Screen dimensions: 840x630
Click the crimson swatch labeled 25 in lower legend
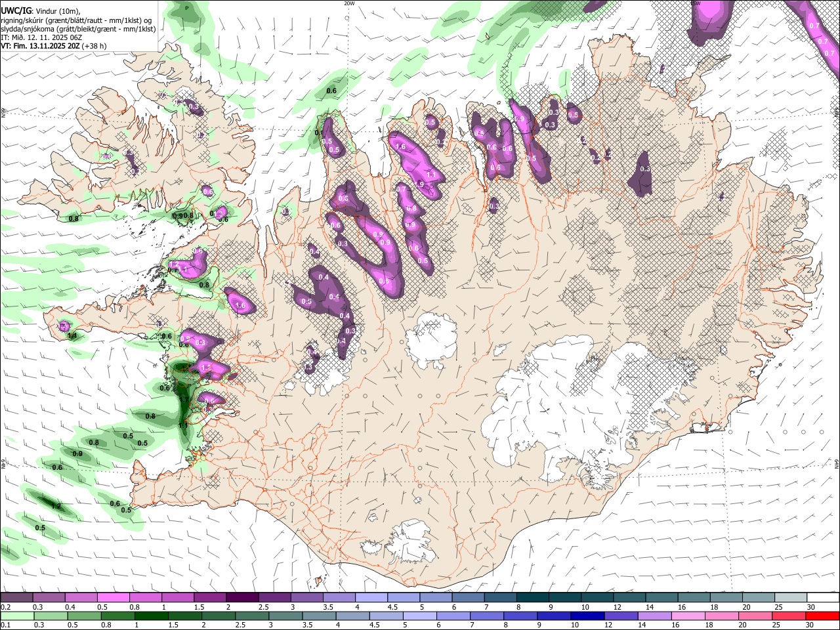(789, 616)
